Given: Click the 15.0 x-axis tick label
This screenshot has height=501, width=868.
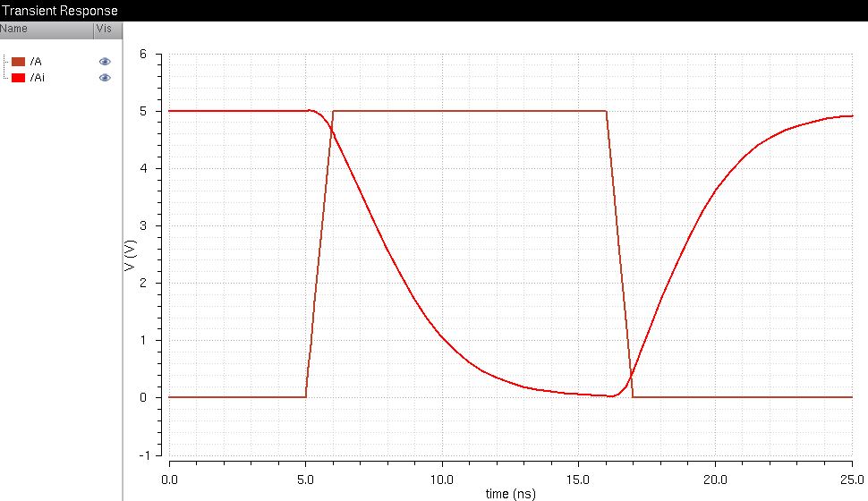Looking at the screenshot, I should click(x=578, y=480).
